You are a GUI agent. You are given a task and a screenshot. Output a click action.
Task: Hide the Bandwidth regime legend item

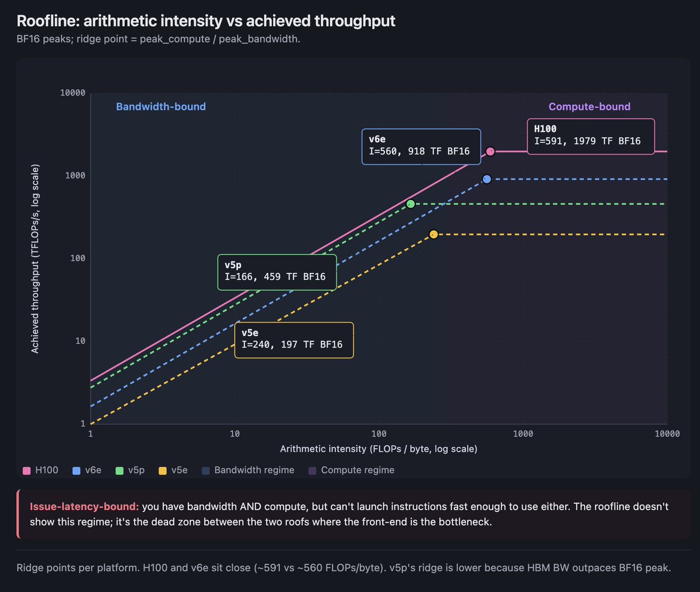pos(247,470)
